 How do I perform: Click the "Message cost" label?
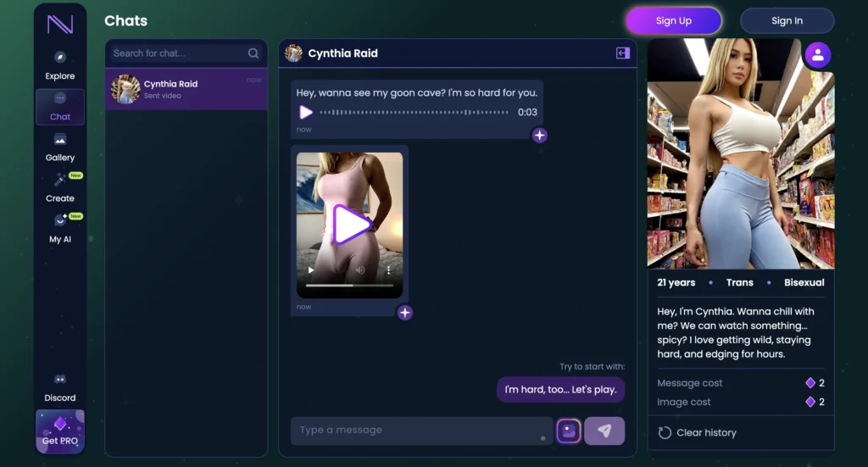689,383
